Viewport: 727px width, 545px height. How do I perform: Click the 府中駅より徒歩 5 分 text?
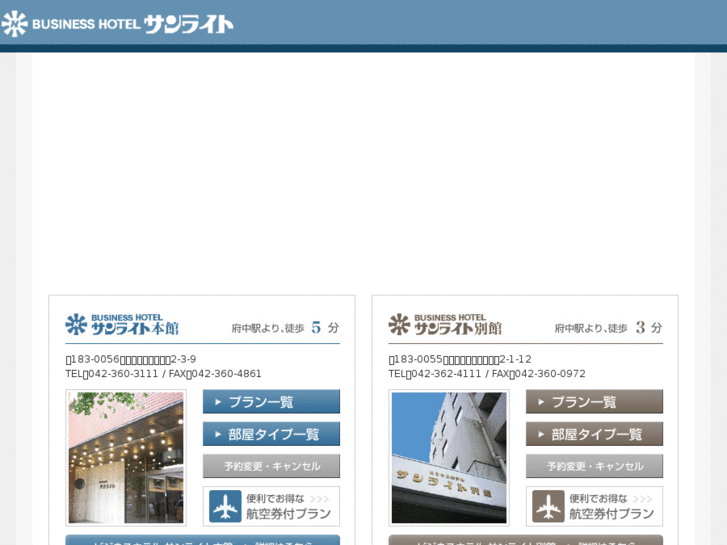(285, 328)
